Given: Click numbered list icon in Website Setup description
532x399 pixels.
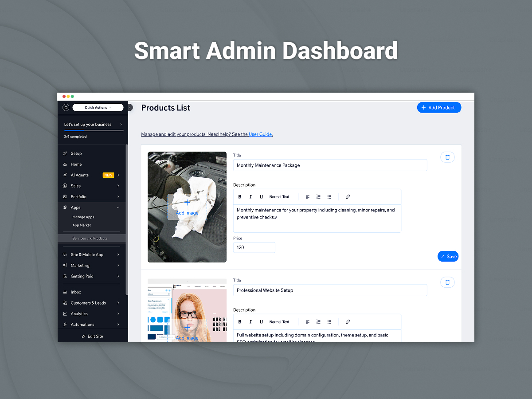Looking at the screenshot, I should click(x=318, y=322).
